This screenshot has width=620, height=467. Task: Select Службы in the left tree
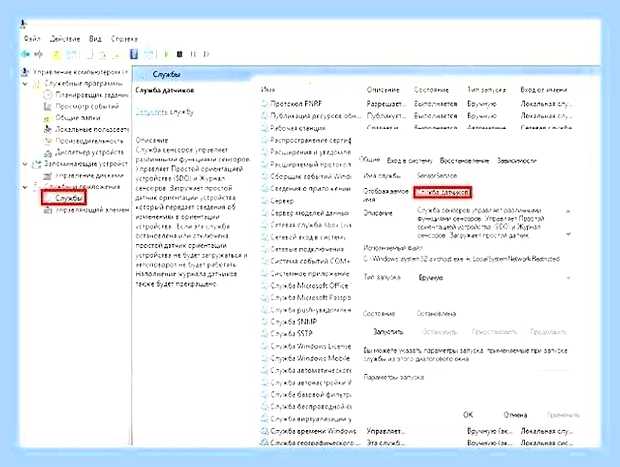[69, 198]
